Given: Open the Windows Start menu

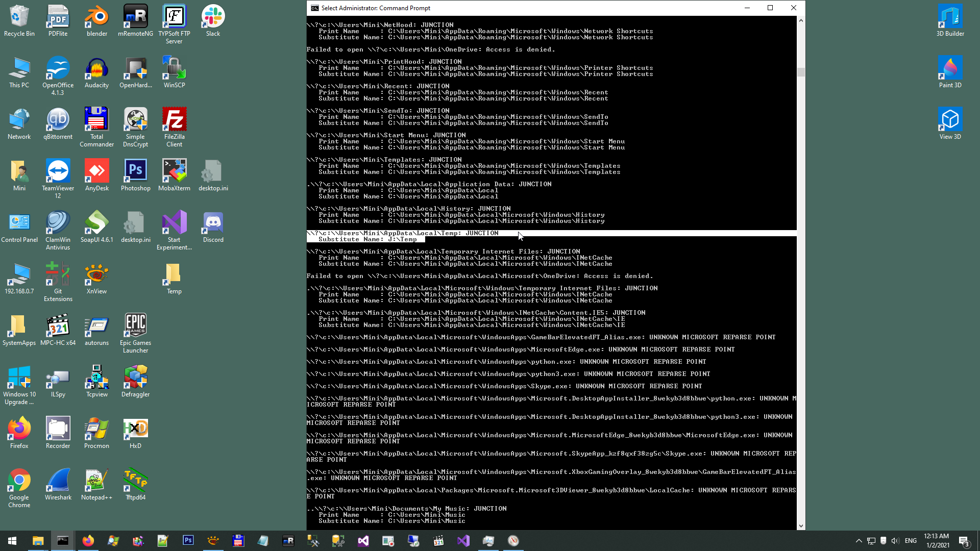Looking at the screenshot, I should [12, 541].
